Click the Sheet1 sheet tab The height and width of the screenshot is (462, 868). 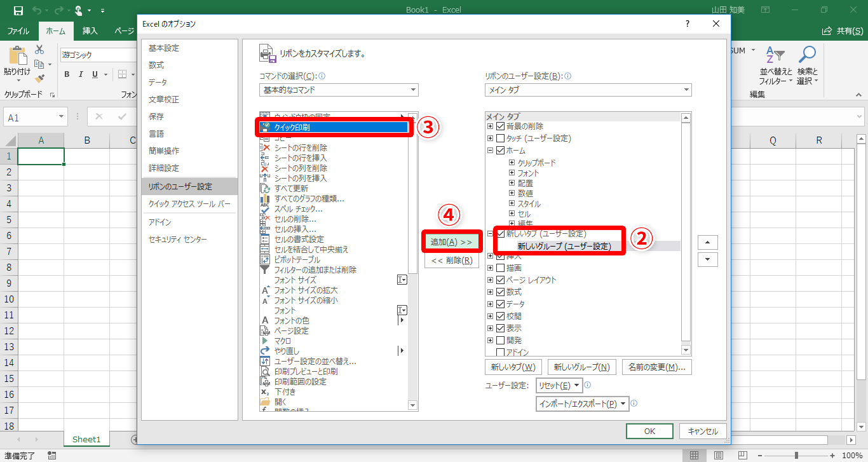(x=86, y=439)
